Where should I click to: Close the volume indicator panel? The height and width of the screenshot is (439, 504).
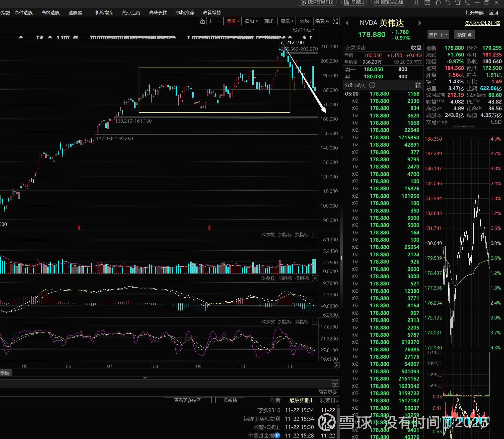pyautogui.click(x=315, y=235)
